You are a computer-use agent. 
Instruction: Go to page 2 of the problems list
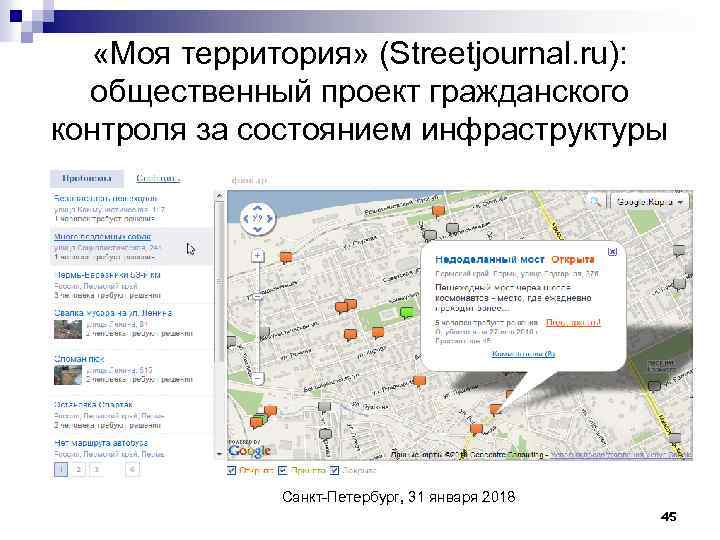(79, 469)
